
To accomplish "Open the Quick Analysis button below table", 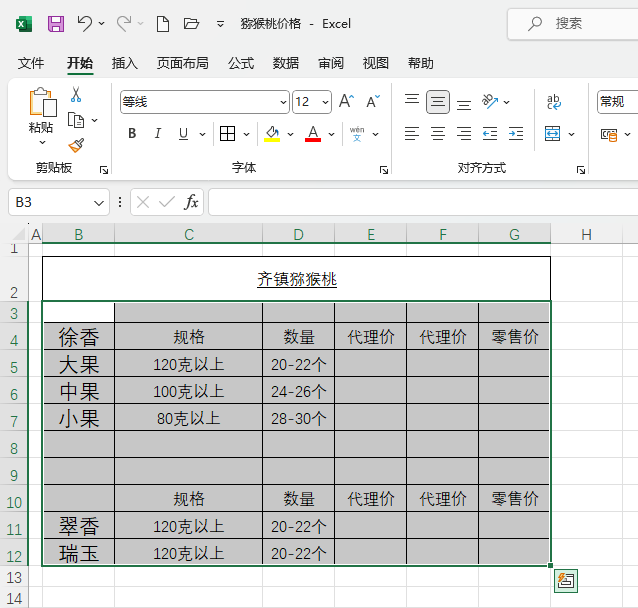I will tap(566, 580).
